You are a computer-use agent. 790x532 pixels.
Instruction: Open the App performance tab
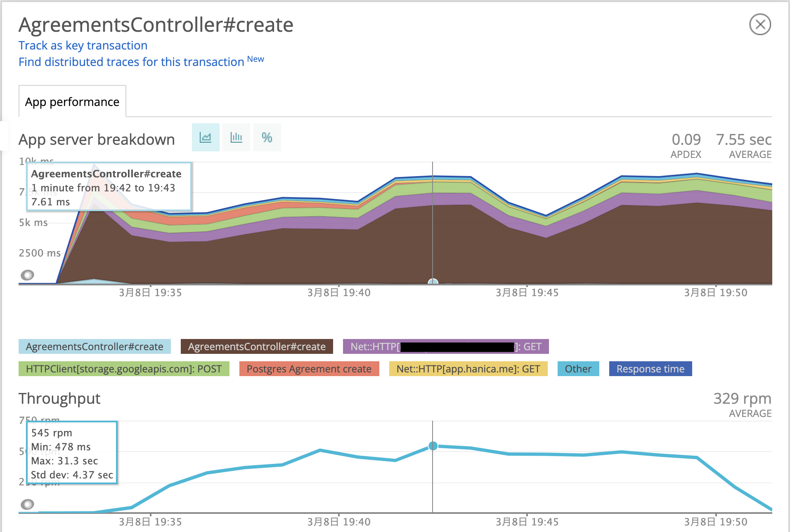72,102
